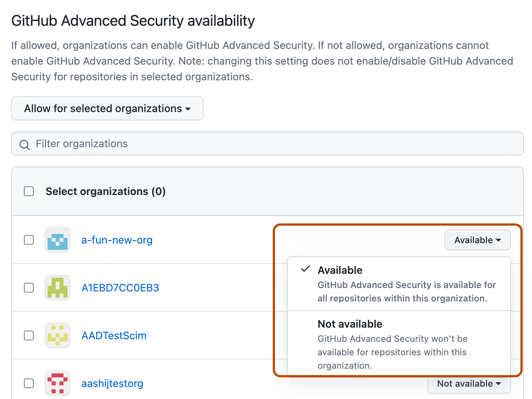Open the Available dropdown for a-fun-new-org
Image resolution: width=532 pixels, height=399 pixels.
click(x=477, y=240)
